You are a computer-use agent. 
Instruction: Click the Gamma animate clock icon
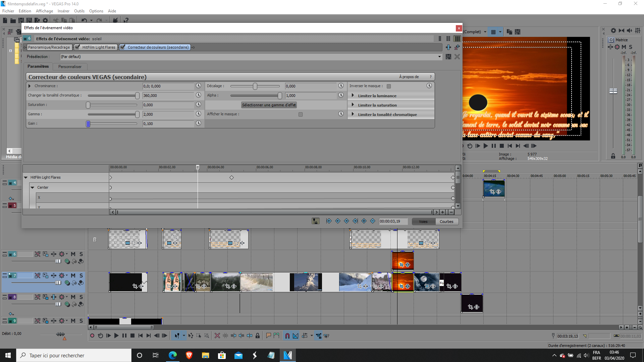pos(198,114)
